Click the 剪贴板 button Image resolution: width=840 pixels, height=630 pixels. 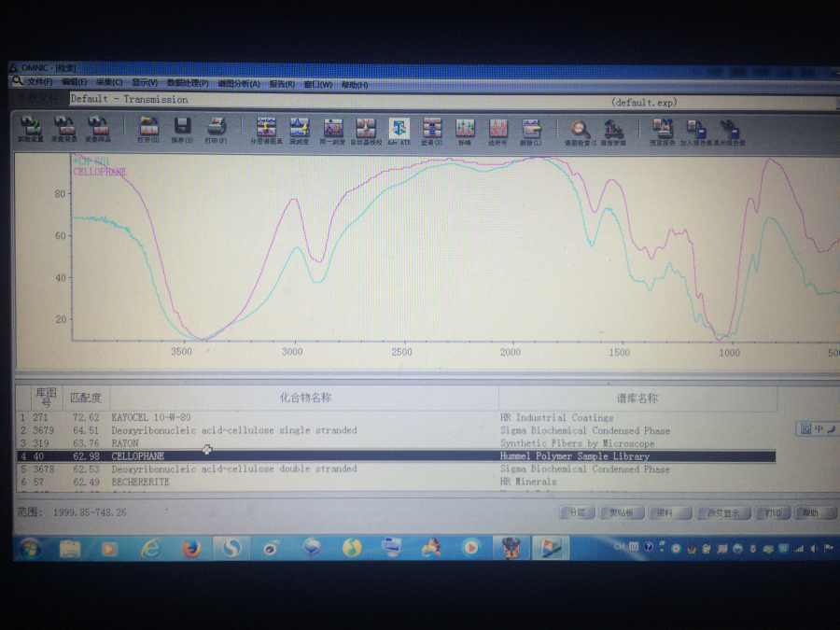point(622,512)
